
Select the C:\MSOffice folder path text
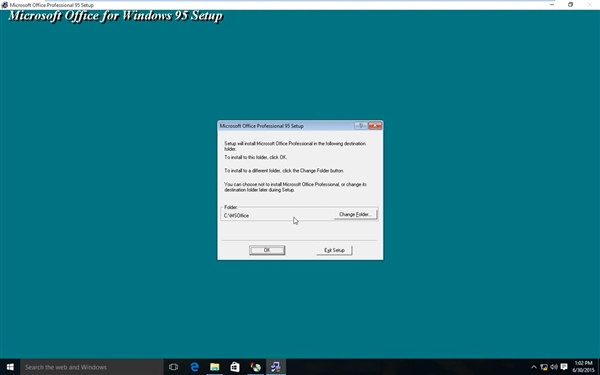point(236,215)
